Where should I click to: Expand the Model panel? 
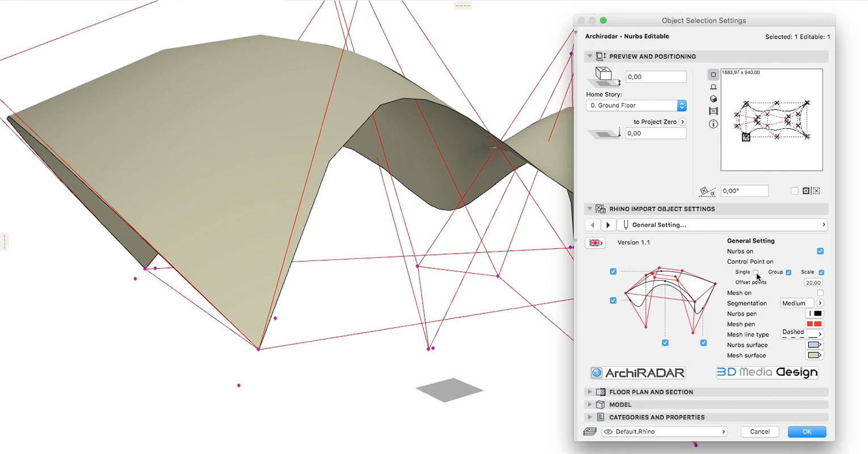tap(589, 405)
